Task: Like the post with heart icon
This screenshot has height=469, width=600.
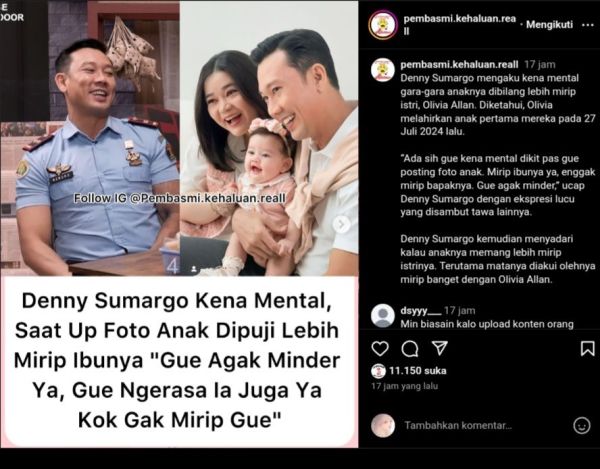Action: 380,348
